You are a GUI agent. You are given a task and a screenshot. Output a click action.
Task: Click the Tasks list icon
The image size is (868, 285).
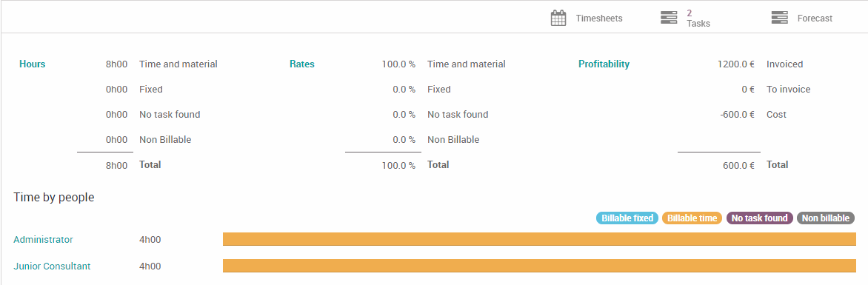(x=669, y=19)
